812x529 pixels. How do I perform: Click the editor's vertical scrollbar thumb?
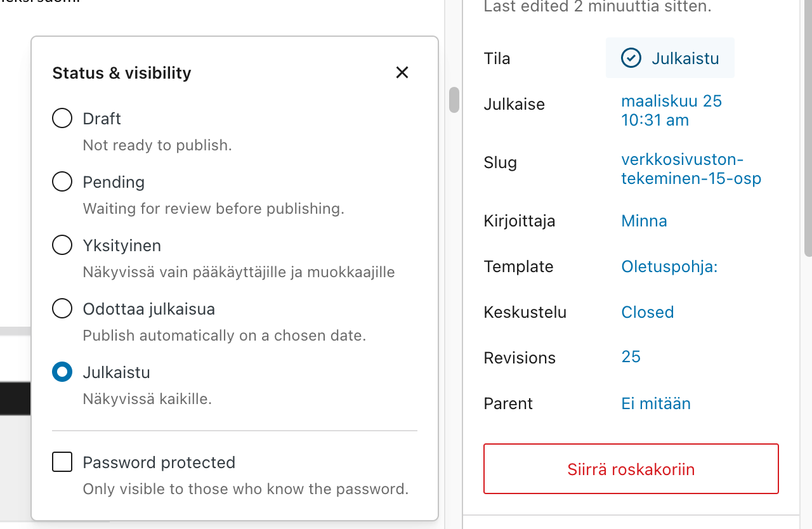(454, 100)
